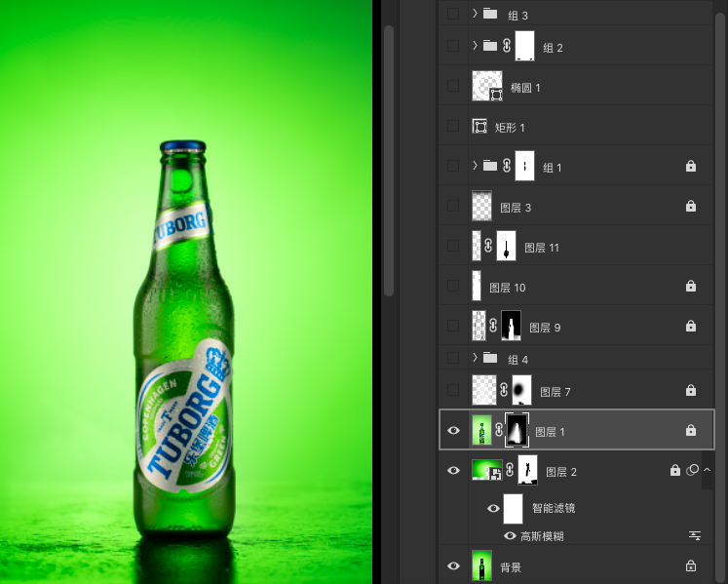
Task: Click the lock icon on 图层 10
Action: coord(691,286)
